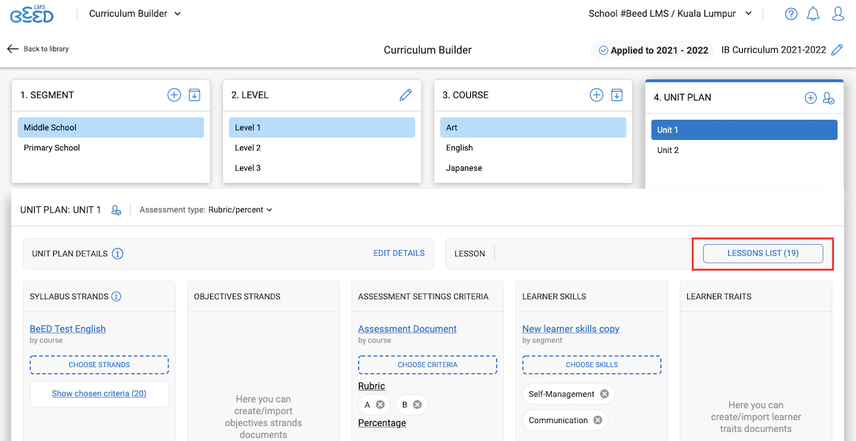Edit IB Curriculum 2021-2022 name pencil

click(837, 50)
